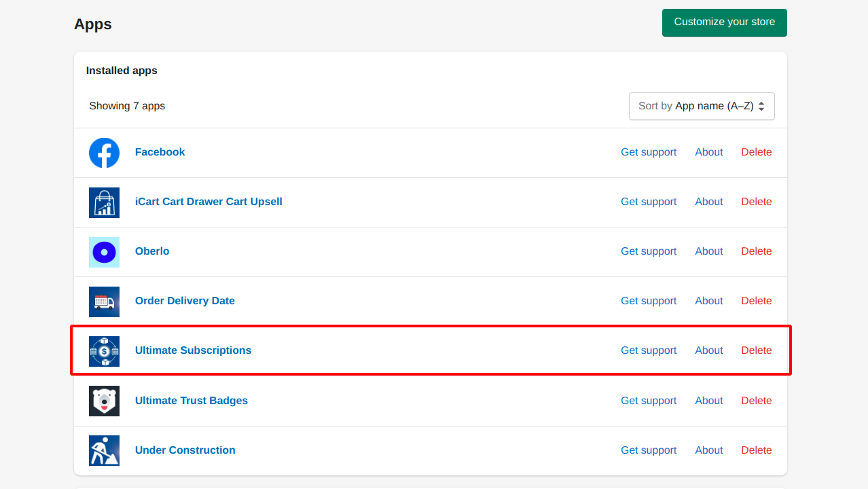
Task: Click the Oberlo app icon
Action: click(104, 252)
